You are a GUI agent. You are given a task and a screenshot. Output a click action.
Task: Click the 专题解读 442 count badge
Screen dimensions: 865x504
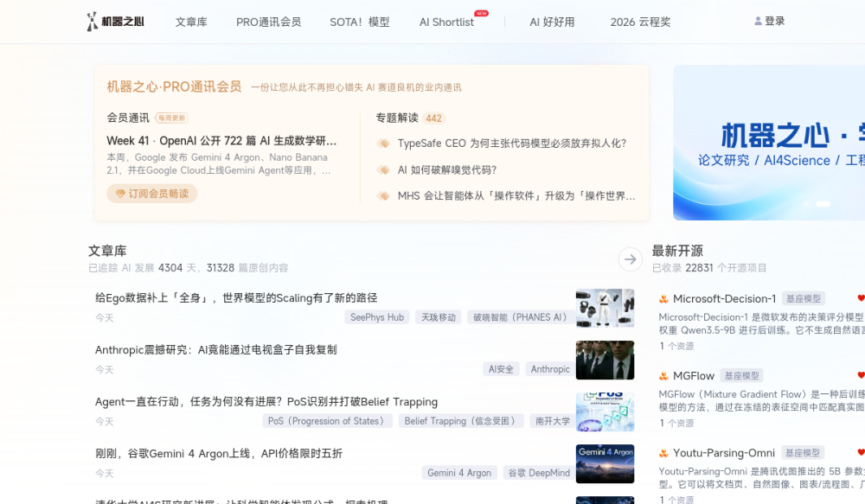tap(433, 118)
